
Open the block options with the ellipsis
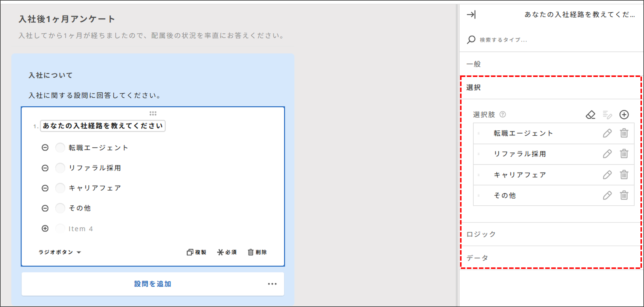click(x=272, y=284)
